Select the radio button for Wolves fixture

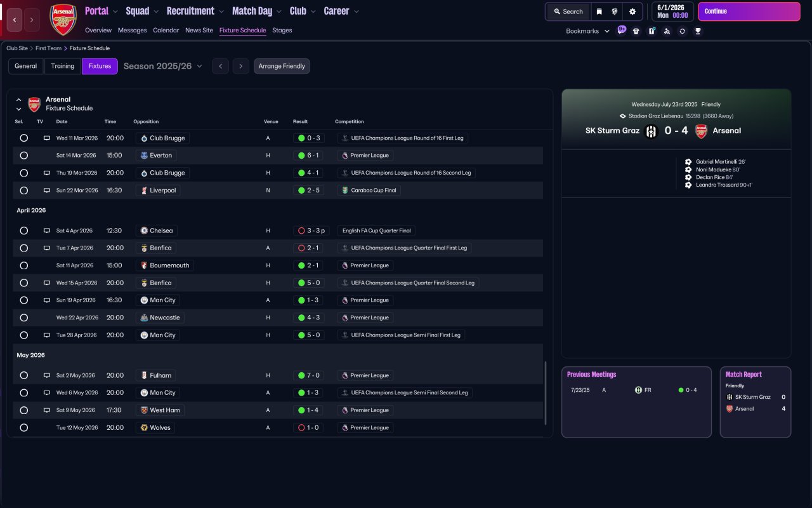click(x=24, y=428)
